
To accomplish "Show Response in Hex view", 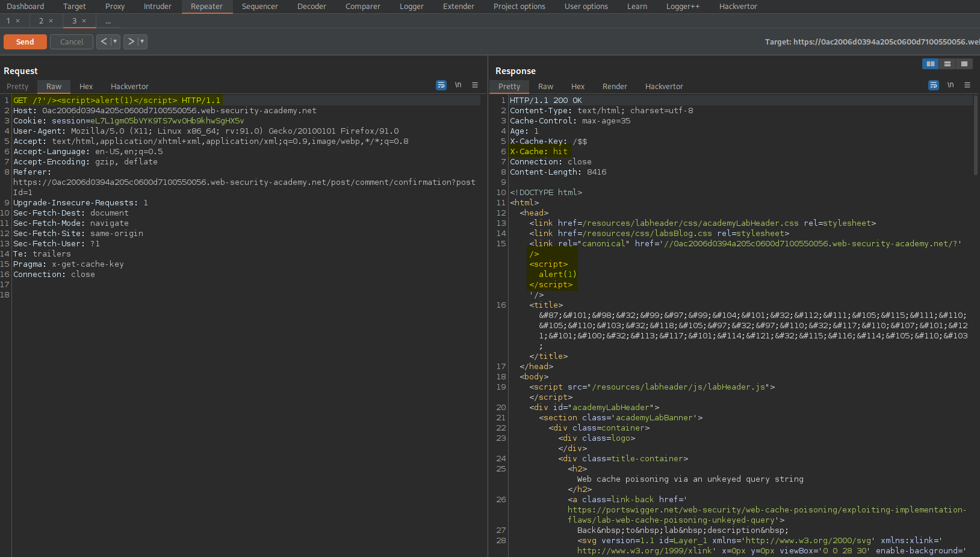I will pos(578,87).
